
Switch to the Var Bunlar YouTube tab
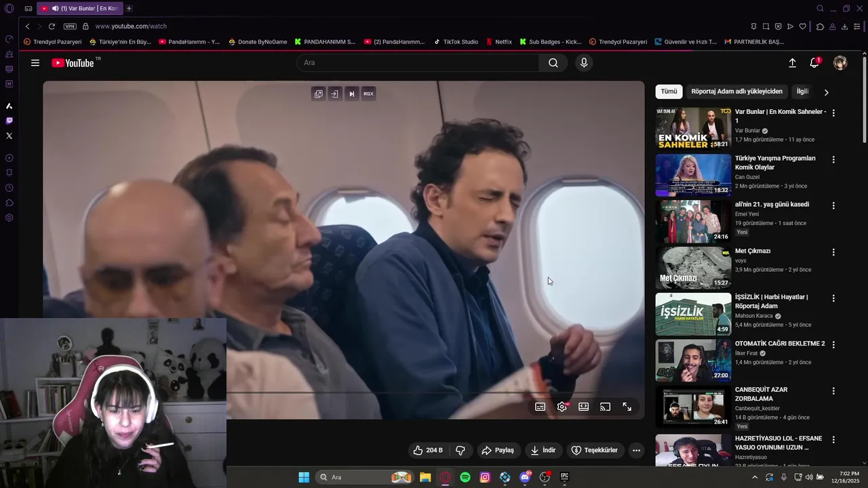pyautogui.click(x=79, y=8)
